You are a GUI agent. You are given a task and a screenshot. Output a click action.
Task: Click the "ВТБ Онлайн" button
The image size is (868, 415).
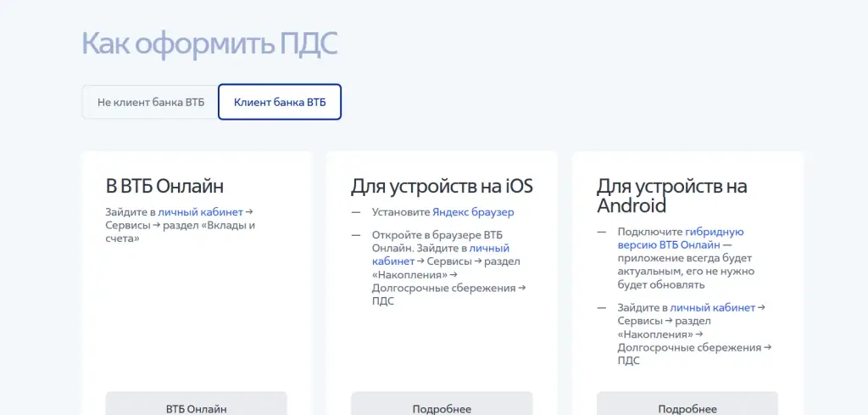pyautogui.click(x=197, y=403)
